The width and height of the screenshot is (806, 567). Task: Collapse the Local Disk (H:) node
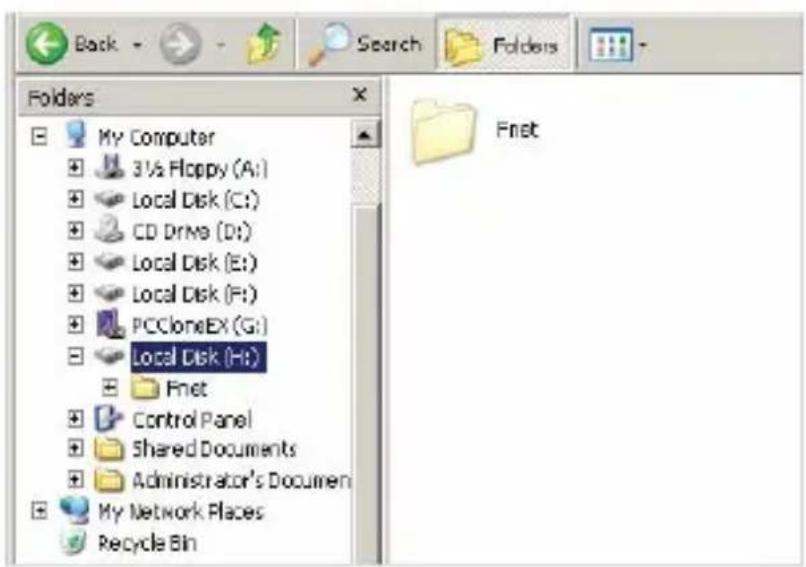76,356
